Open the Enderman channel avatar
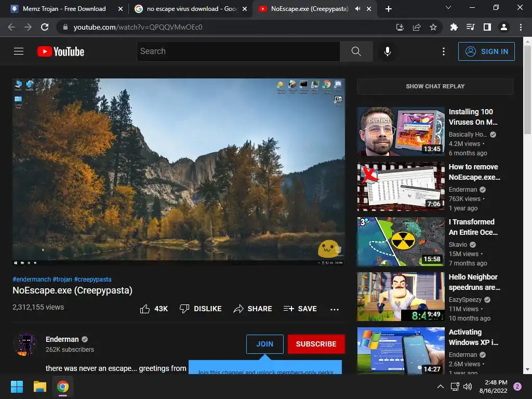 26,344
